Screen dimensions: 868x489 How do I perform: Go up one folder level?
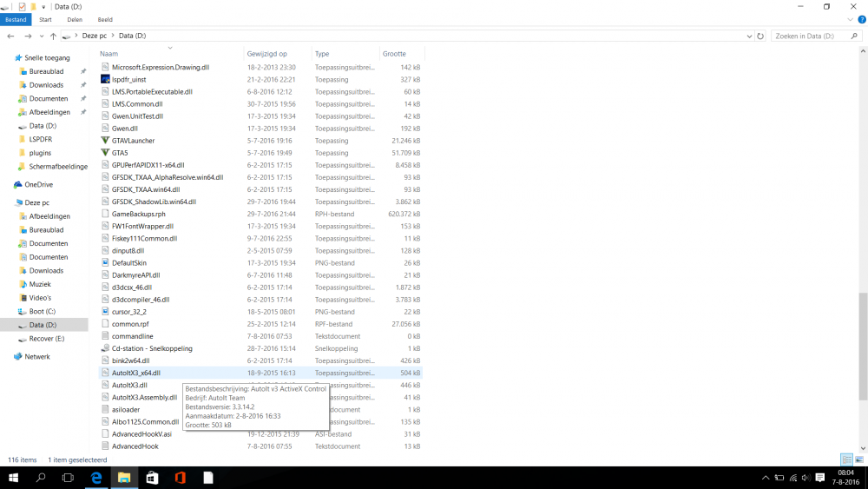[53, 36]
